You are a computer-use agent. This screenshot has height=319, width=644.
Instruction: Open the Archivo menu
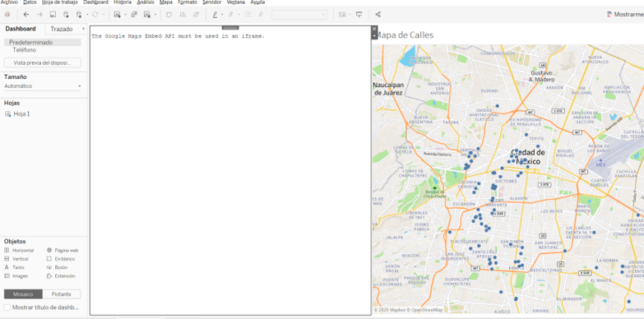(9, 2)
